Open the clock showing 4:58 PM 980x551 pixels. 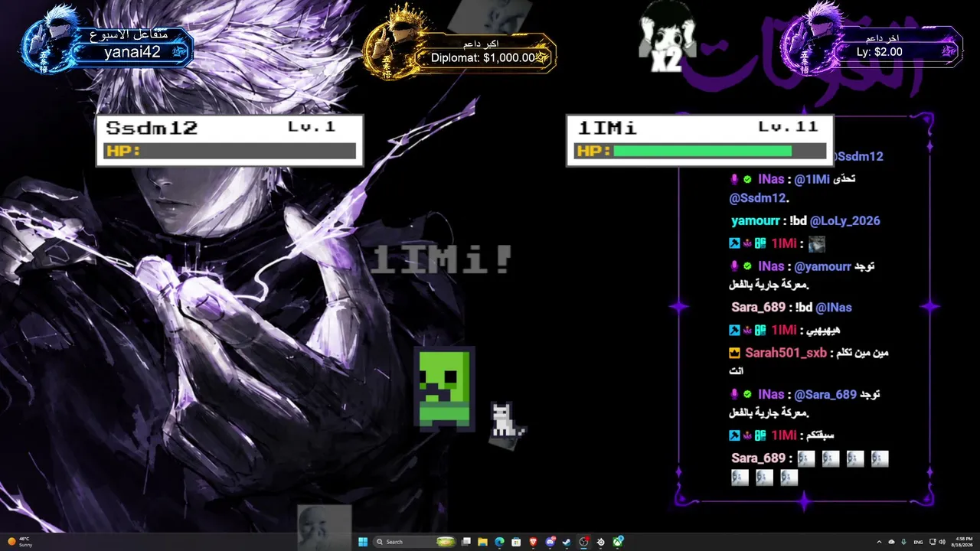point(963,542)
